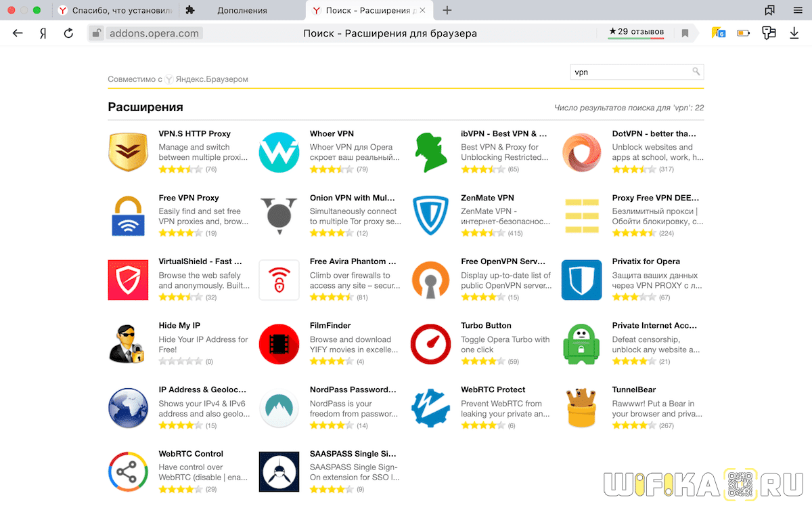Reload the page with refresh icon
The image size is (812, 508).
pos(68,33)
